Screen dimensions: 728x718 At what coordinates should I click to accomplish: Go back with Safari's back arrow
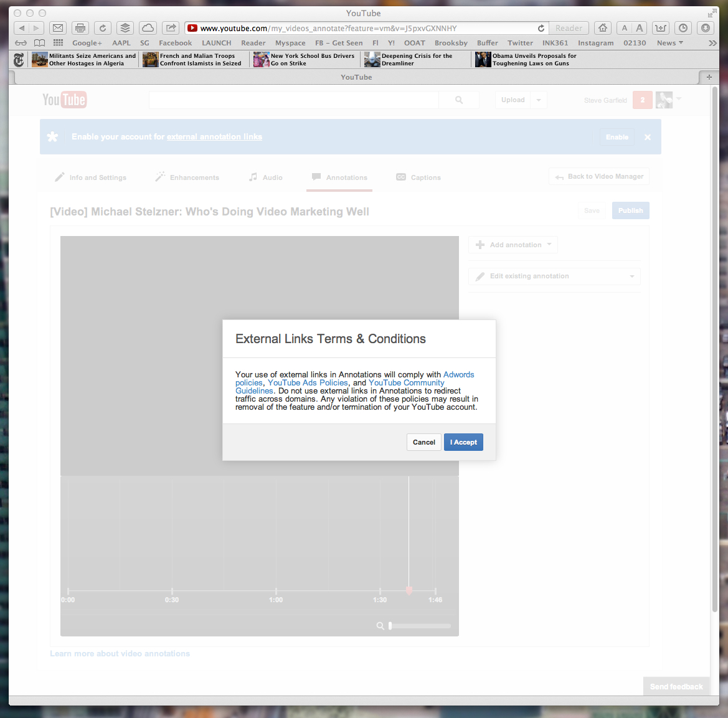(x=21, y=28)
